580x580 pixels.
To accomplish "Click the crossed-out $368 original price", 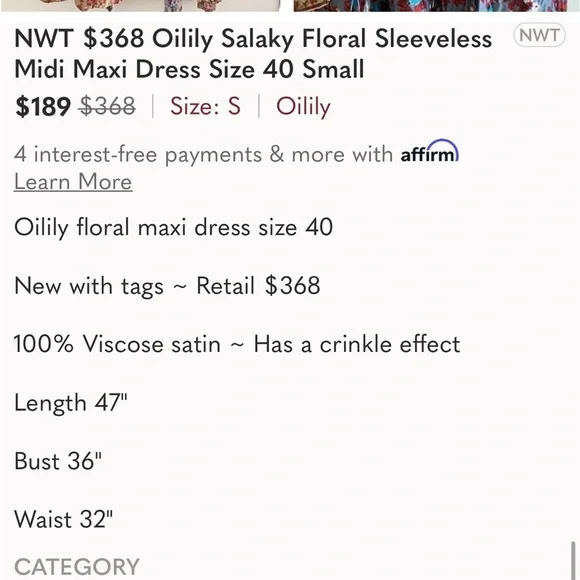I will click(x=108, y=106).
